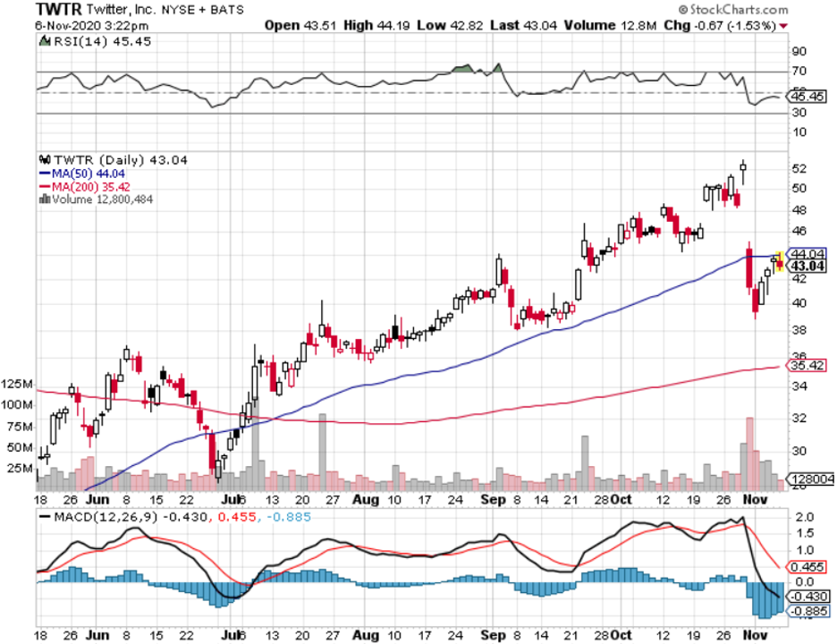Click the red down-triangle change indicator
This screenshot has width=837, height=644.
[783, 26]
